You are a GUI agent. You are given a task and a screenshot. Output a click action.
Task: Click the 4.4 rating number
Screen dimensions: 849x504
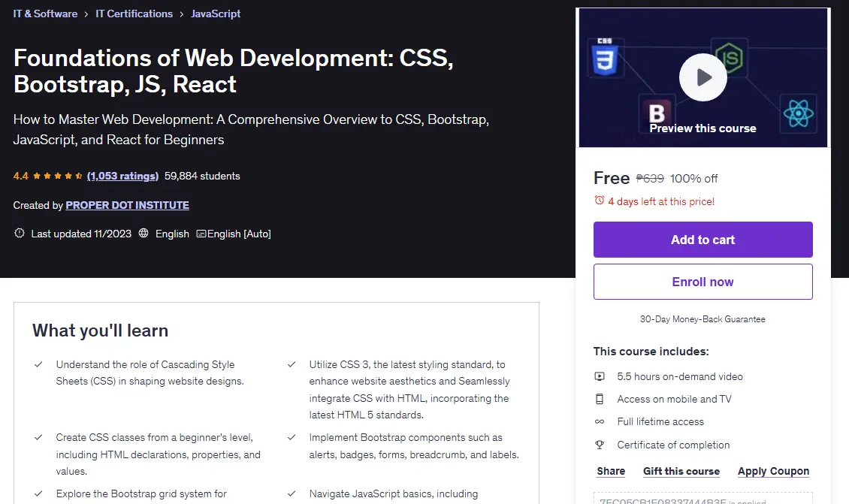(20, 176)
